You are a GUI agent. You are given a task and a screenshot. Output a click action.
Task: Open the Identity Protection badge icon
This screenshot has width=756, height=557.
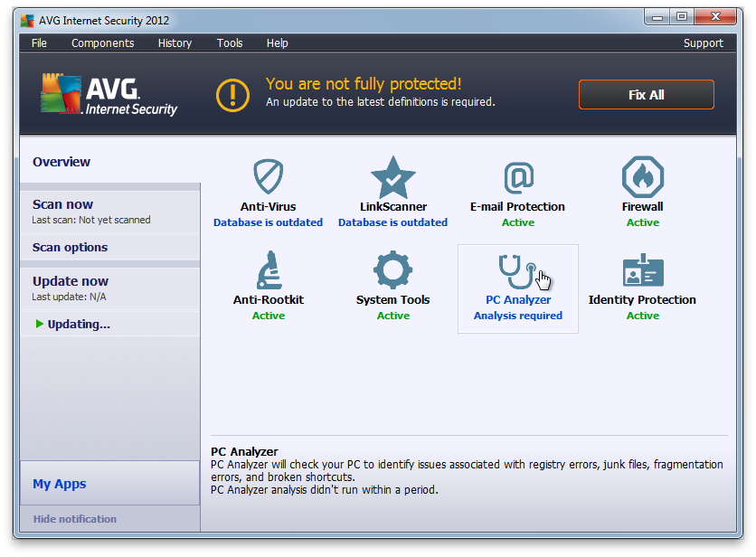(x=643, y=270)
